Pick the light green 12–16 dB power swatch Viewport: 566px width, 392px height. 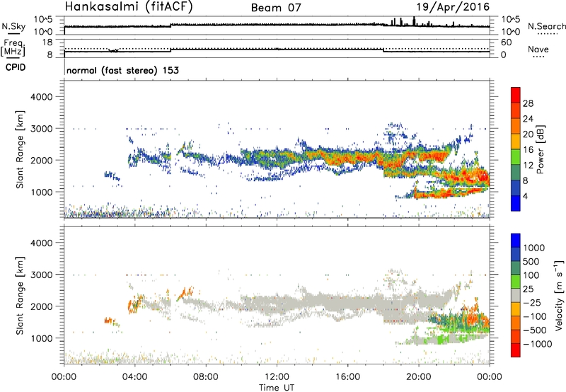(x=516, y=157)
